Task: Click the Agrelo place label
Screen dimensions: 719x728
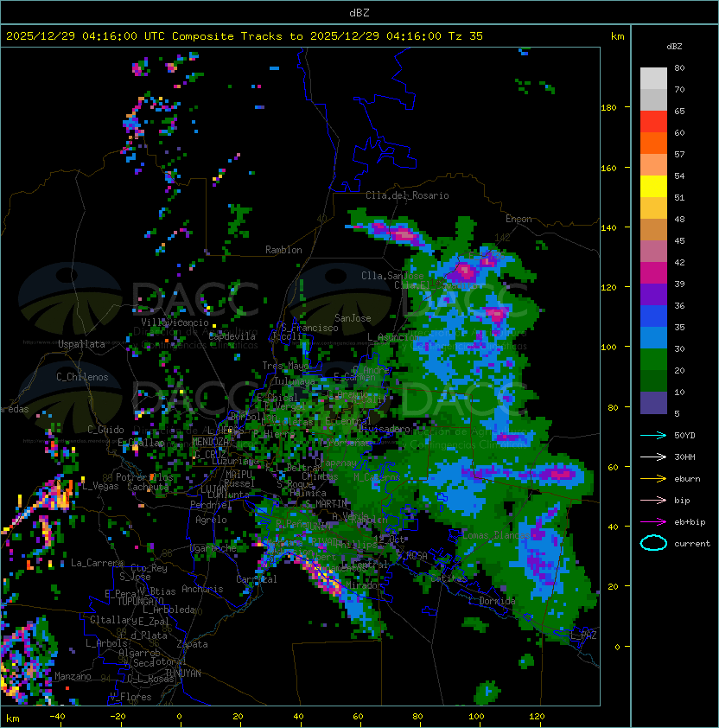Action: pos(211,520)
